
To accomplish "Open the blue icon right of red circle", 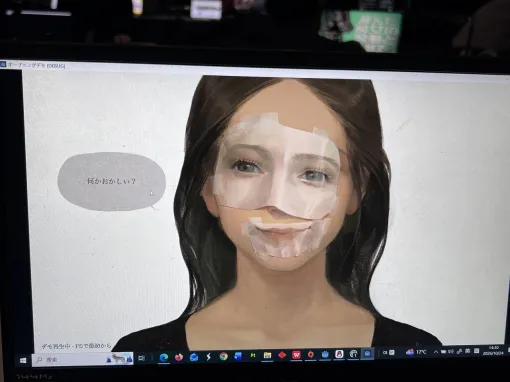I will point(325,354).
